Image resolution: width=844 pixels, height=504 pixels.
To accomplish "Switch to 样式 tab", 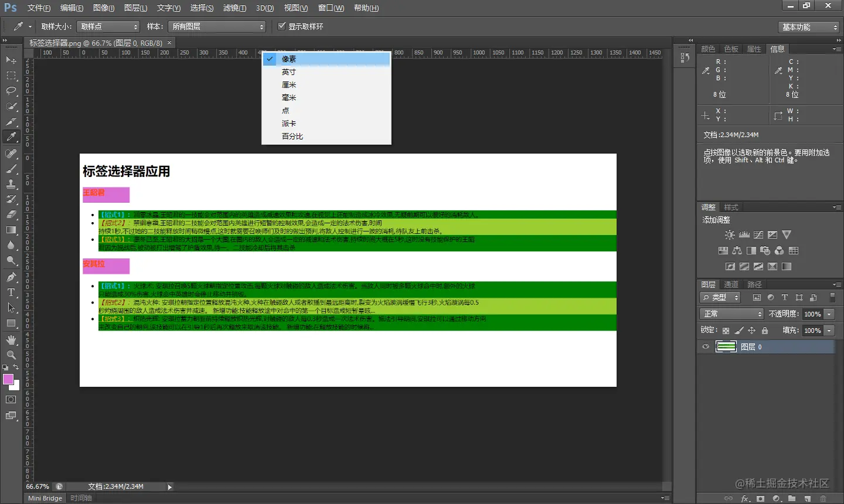I will point(731,207).
